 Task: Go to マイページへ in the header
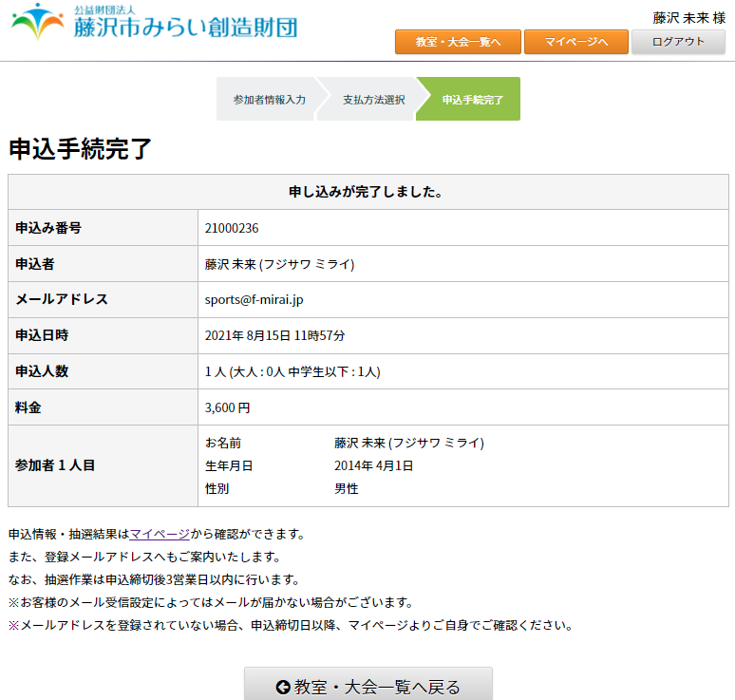point(575,42)
